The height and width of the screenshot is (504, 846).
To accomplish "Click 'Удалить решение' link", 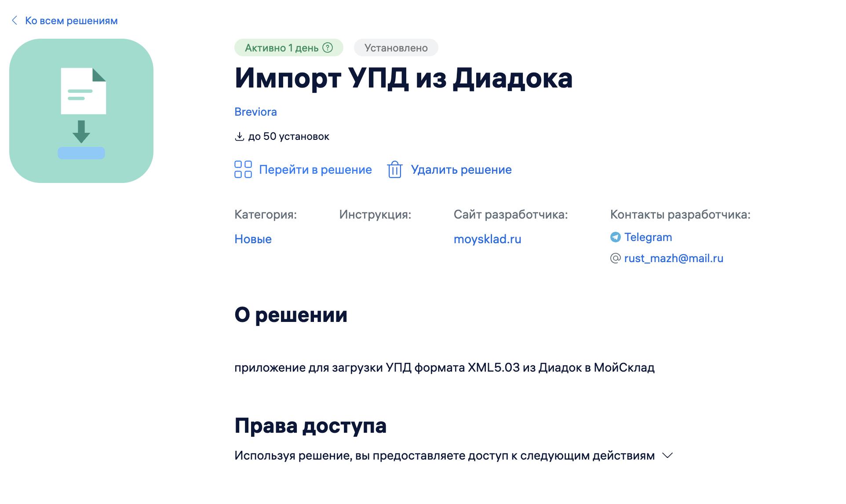I will [x=461, y=170].
